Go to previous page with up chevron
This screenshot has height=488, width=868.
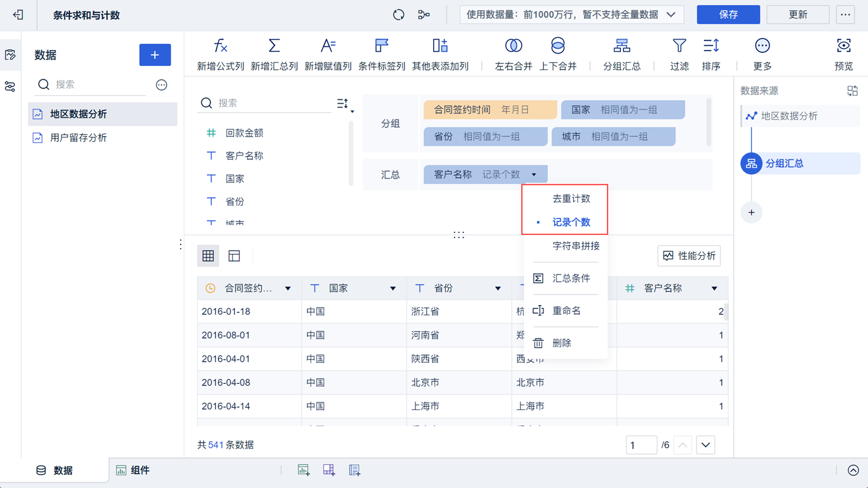pos(683,445)
